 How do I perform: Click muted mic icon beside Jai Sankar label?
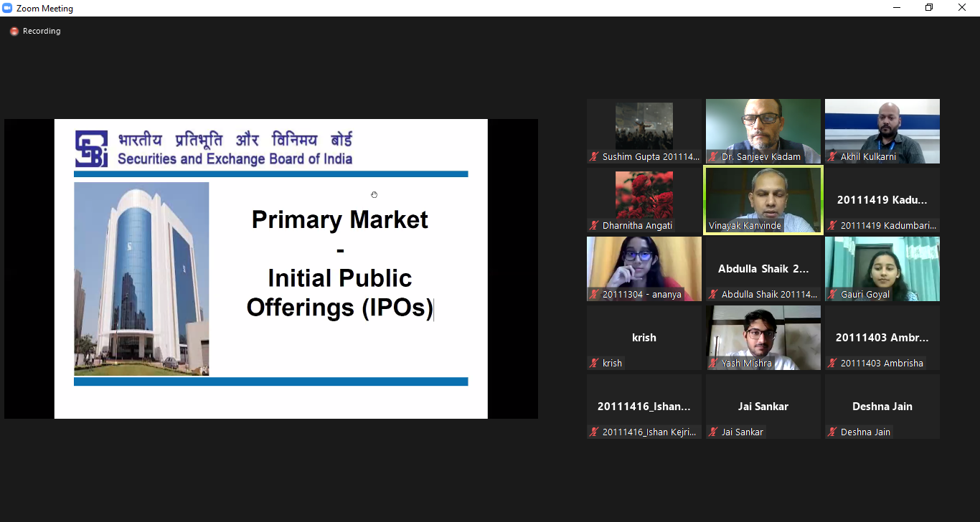(713, 432)
